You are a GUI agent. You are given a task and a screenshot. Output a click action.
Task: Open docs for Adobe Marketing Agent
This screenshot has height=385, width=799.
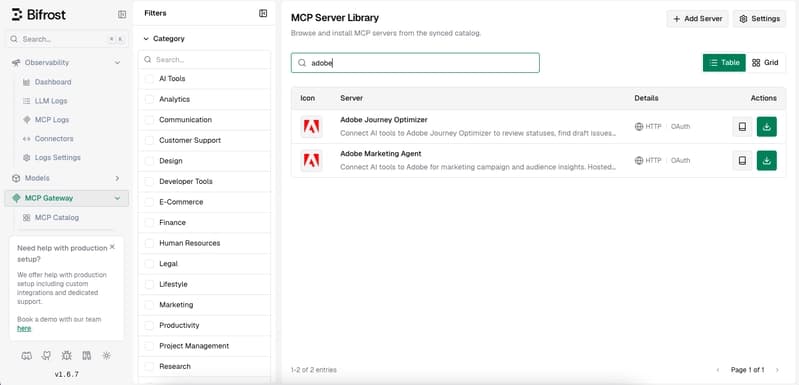pos(742,160)
